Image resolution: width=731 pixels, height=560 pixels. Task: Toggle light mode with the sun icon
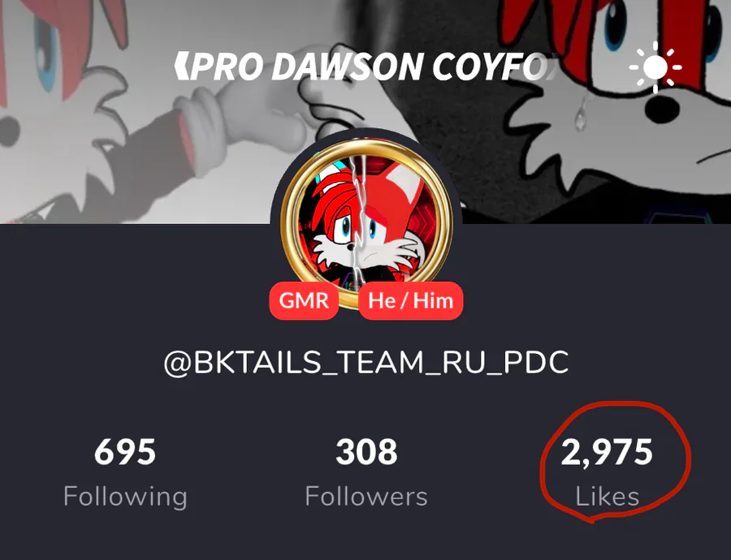(x=655, y=67)
